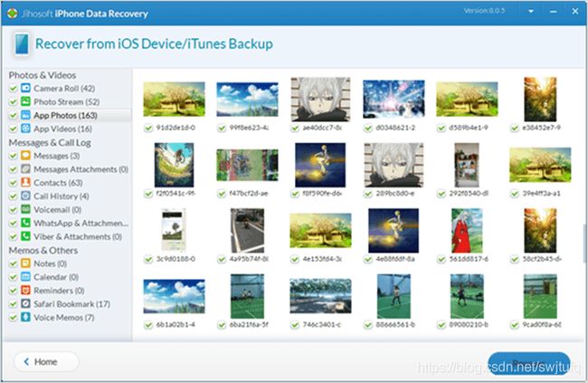This screenshot has width=588, height=383.
Task: Open glowing figure thumbnail f8f590fe-d6
Action: (x=320, y=165)
